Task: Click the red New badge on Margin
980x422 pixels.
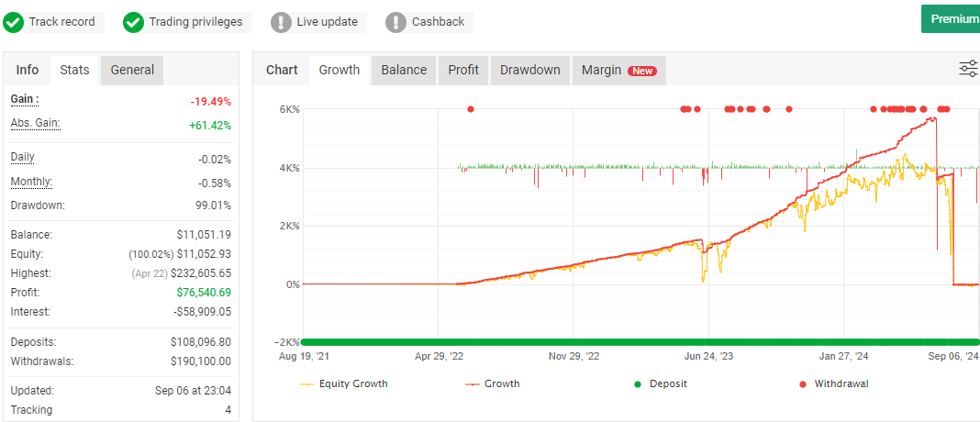Action: pyautogui.click(x=642, y=71)
